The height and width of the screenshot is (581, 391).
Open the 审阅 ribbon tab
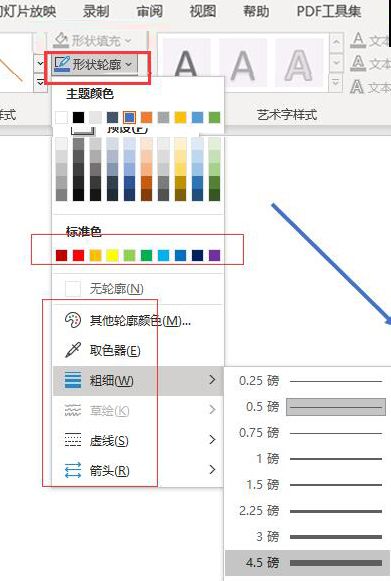pos(149,11)
